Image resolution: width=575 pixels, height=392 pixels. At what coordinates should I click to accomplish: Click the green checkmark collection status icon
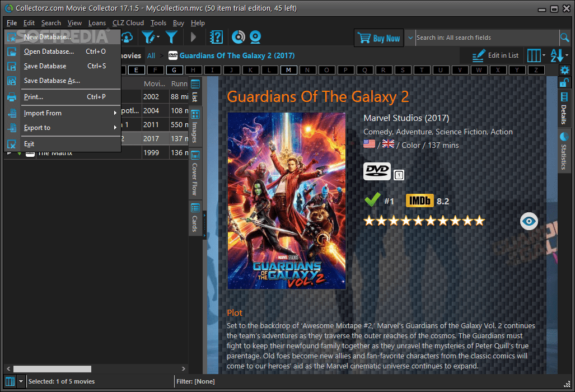[372, 200]
